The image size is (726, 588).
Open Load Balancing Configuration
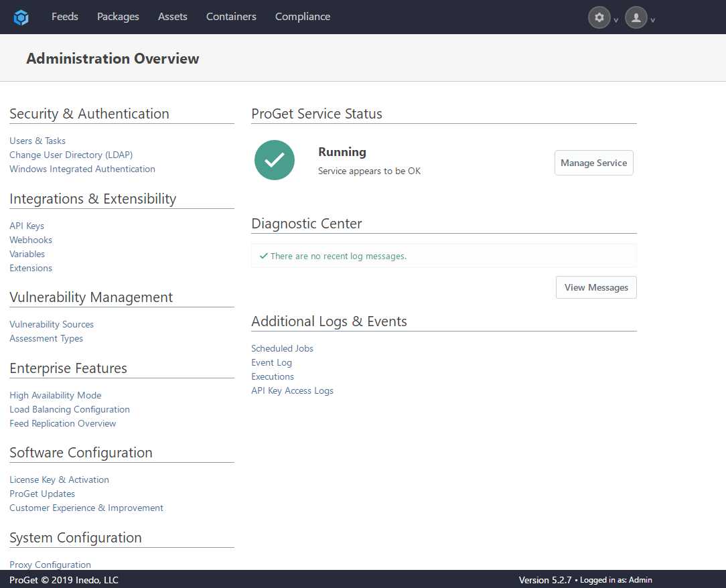pyautogui.click(x=70, y=409)
